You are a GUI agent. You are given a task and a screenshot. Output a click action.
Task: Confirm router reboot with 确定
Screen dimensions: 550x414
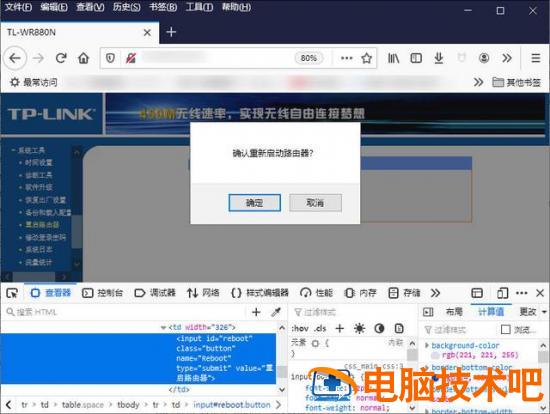pos(255,203)
